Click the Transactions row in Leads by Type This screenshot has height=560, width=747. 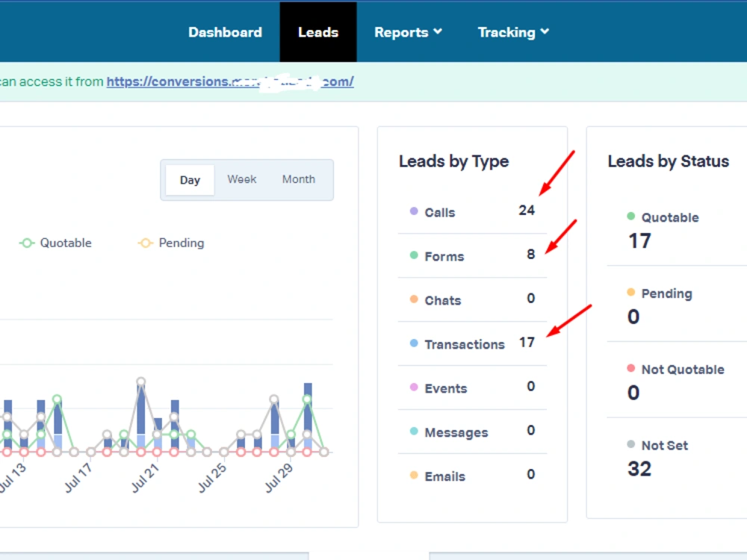pyautogui.click(x=472, y=343)
